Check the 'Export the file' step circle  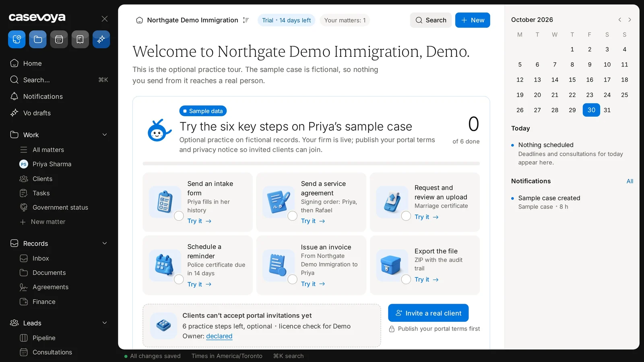(x=406, y=279)
